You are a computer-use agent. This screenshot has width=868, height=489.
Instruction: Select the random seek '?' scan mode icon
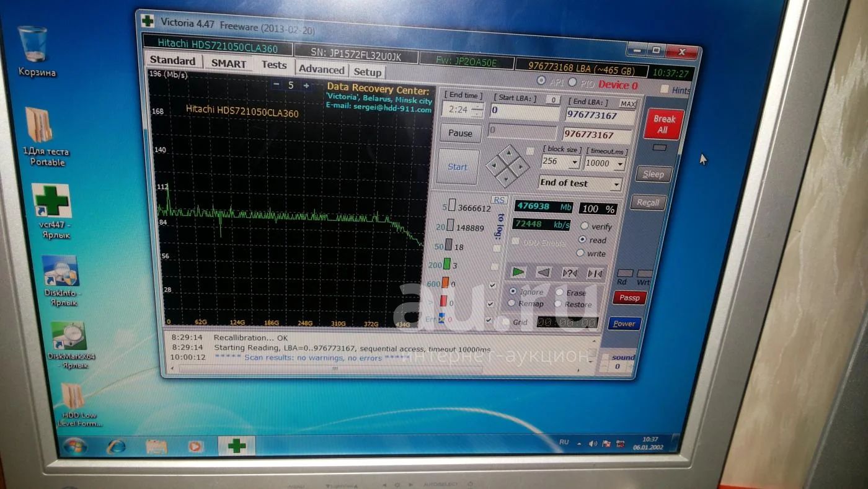pos(569,272)
